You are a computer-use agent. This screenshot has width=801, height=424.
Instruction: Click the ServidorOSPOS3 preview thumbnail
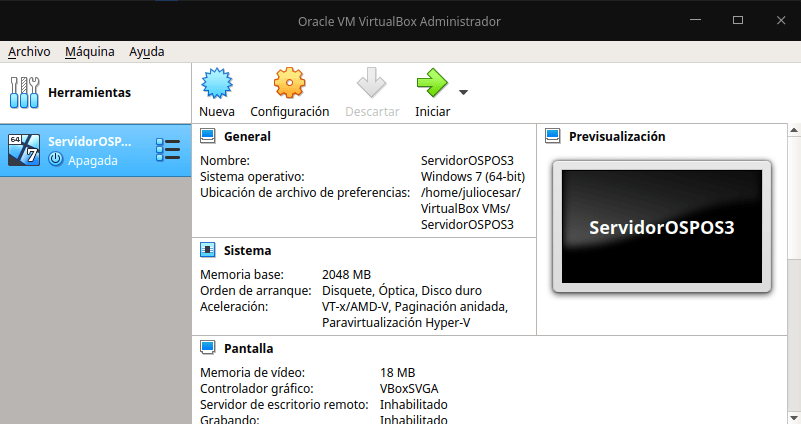[x=661, y=227]
